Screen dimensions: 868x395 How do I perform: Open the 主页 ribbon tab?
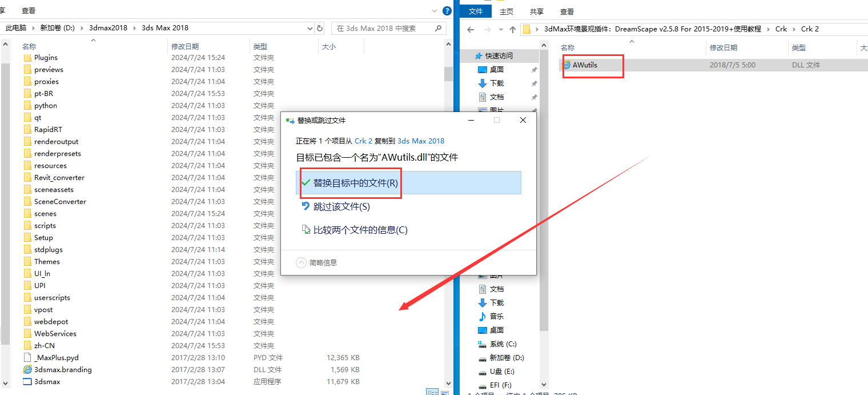[x=506, y=11]
